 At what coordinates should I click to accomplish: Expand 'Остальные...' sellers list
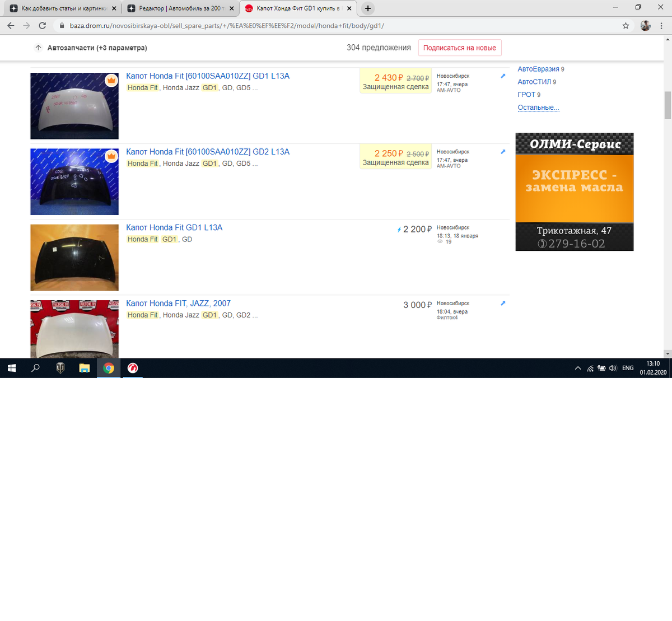tap(538, 108)
